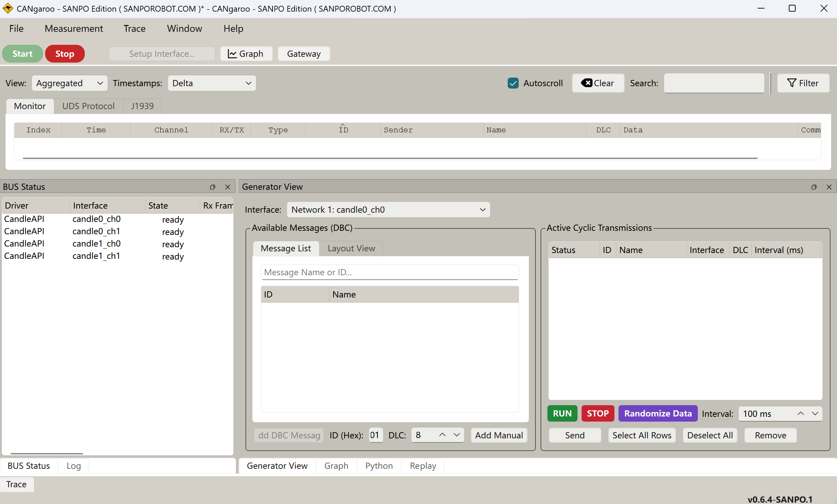Click the Message Name or ID search field

pyautogui.click(x=390, y=273)
